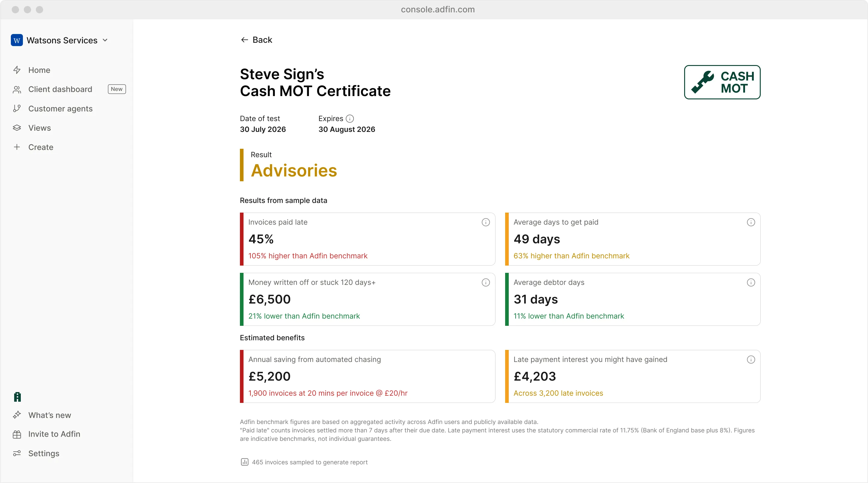Open info icon on Average debtor days card
The image size is (868, 483).
(751, 282)
